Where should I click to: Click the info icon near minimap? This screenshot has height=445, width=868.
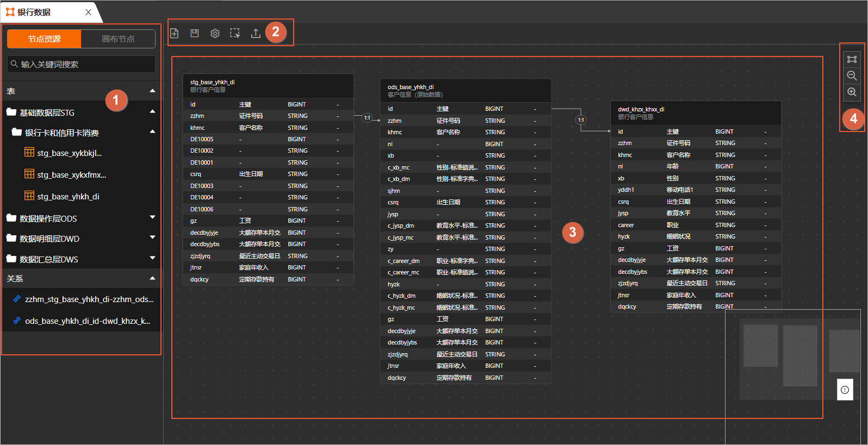coord(845,390)
